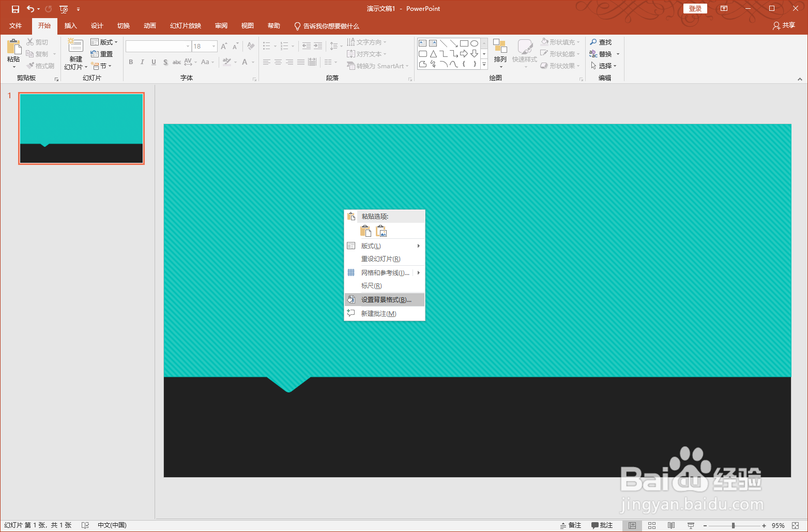This screenshot has width=808, height=532.
Task: Open the Select (选择) dropdown
Action: click(x=603, y=66)
